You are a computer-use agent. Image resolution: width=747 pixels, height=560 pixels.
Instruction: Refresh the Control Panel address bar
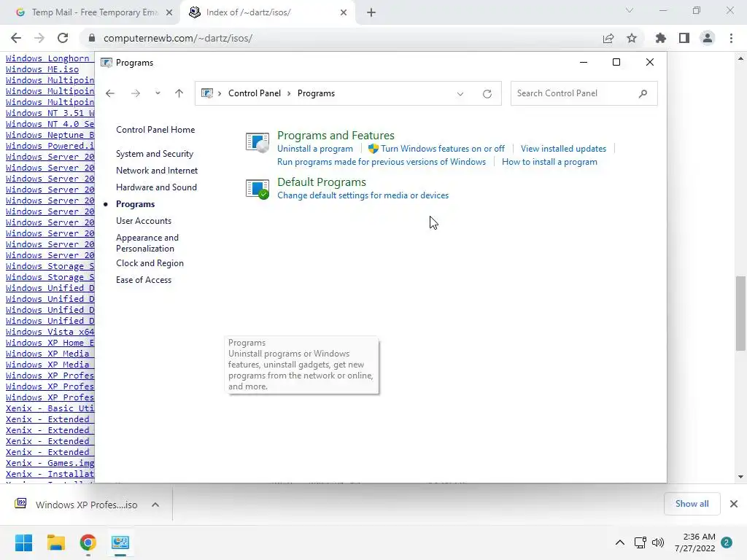click(x=487, y=94)
